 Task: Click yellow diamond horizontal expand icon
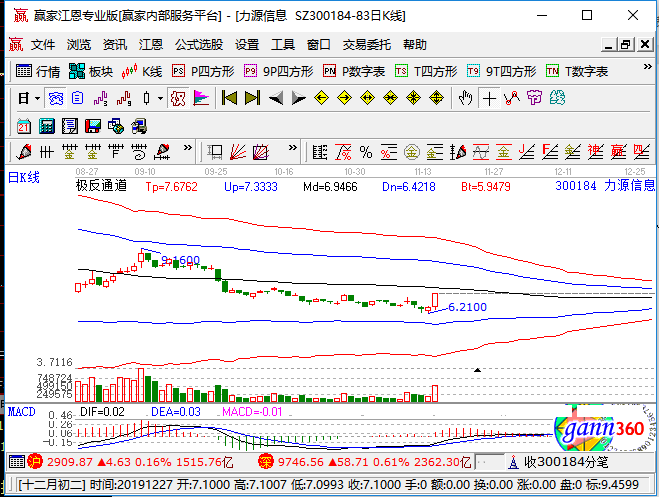367,98
